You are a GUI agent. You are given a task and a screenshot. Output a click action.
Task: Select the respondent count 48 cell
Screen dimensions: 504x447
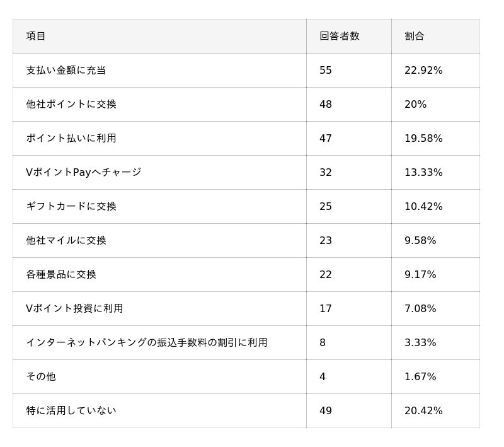pyautogui.click(x=326, y=105)
